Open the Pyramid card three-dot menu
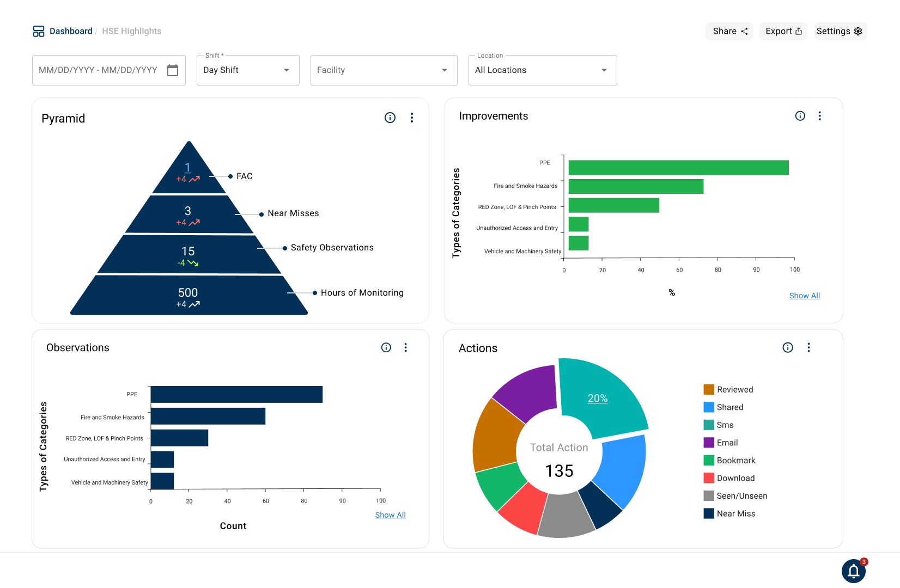Screen dimensions: 900x588 pos(412,118)
